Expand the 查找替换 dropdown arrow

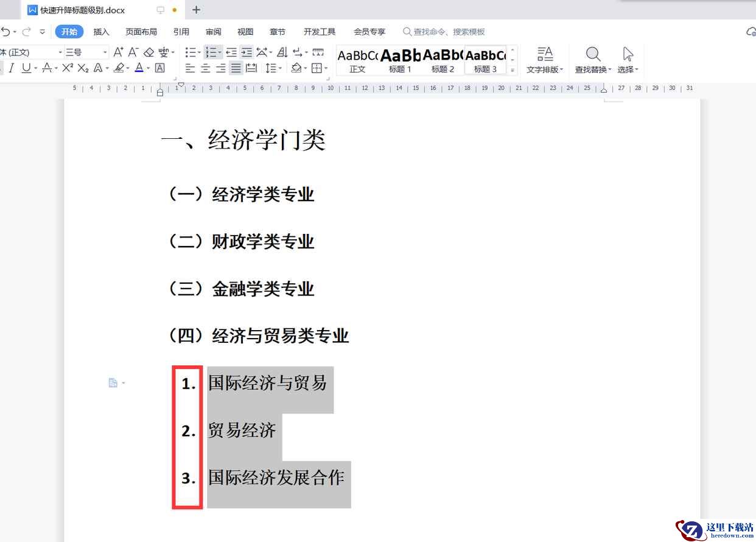click(610, 70)
